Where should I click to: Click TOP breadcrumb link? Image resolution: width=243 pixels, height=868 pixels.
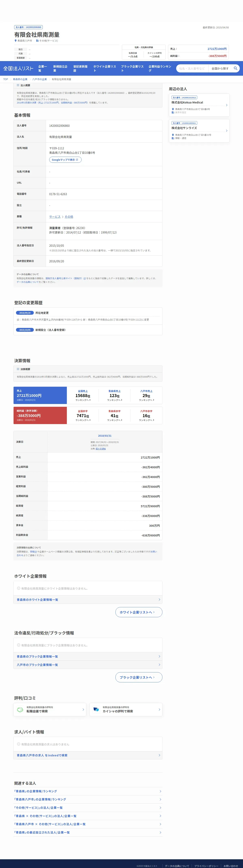(x=6, y=79)
